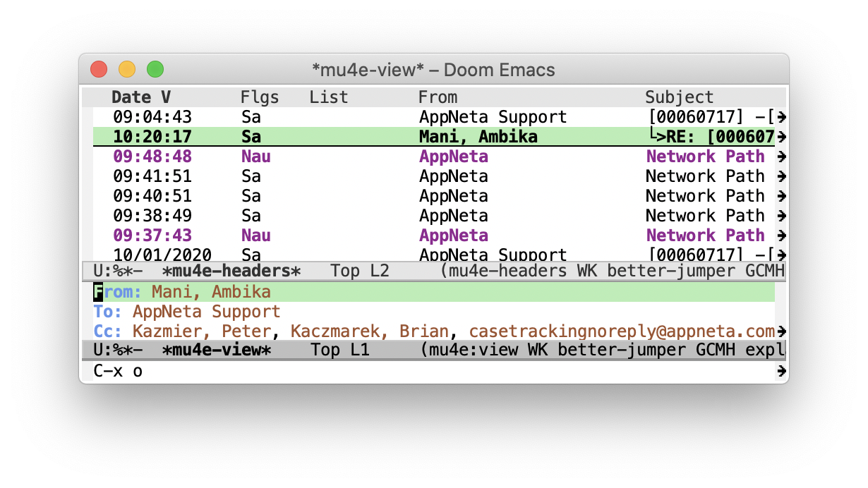Toggle the "Nau" unread flag on the 09:37:43 message

point(255,235)
